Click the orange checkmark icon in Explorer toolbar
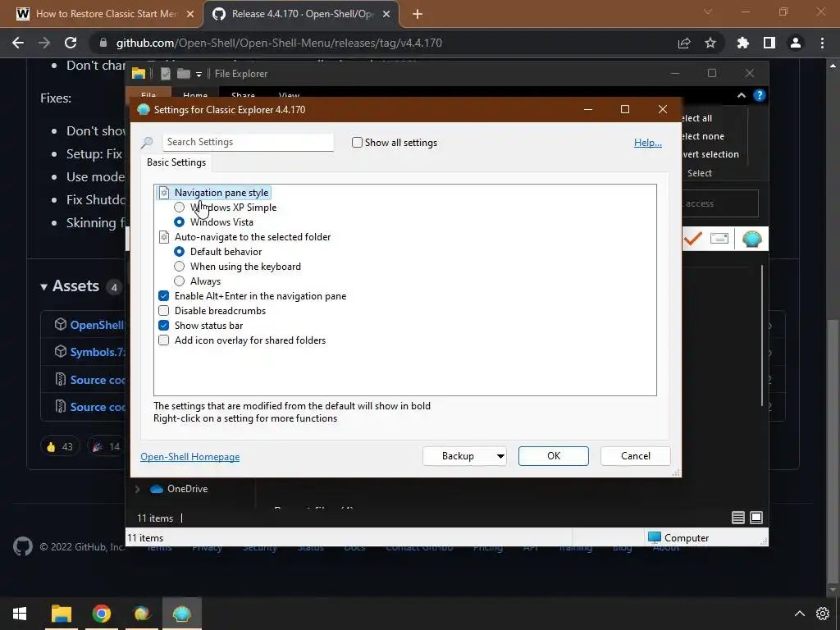 692,239
